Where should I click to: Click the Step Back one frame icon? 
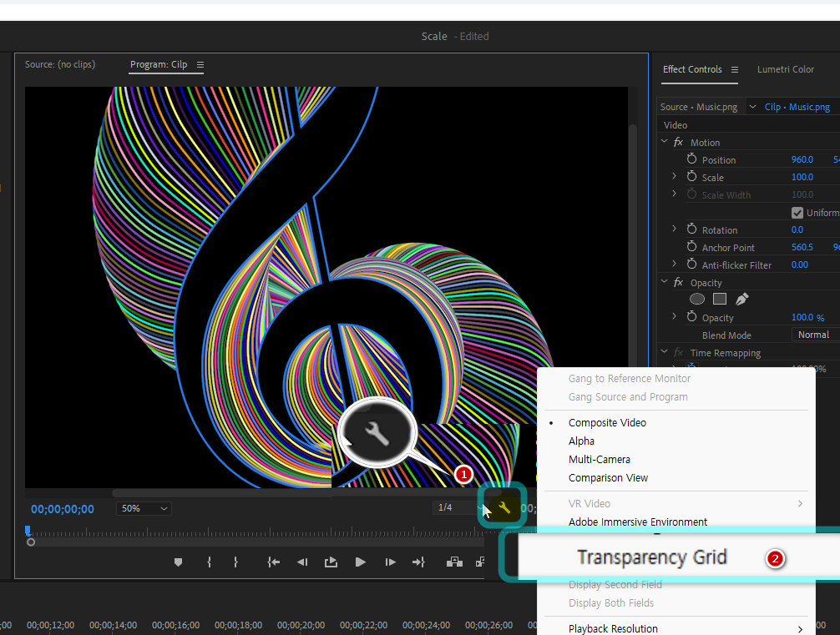click(x=301, y=562)
